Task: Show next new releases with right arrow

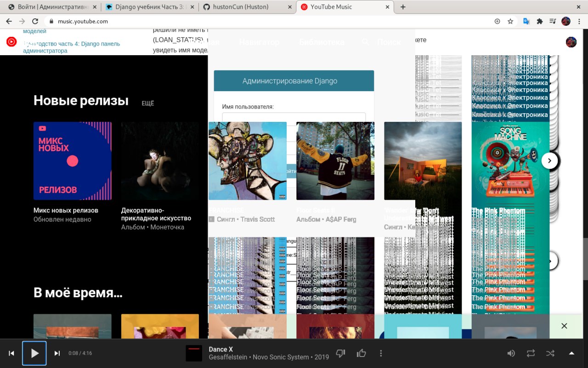Action: (549, 161)
